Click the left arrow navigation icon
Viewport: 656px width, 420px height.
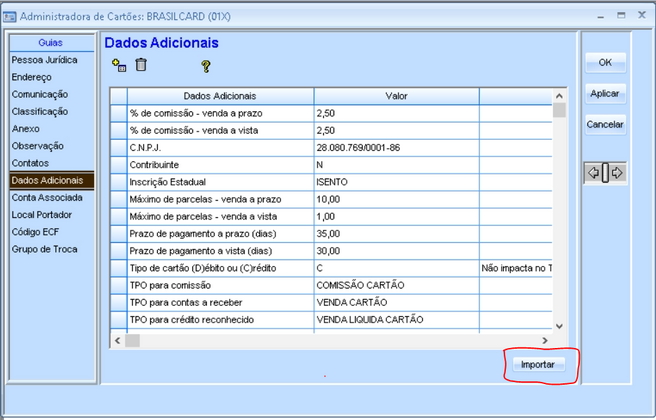(x=593, y=173)
